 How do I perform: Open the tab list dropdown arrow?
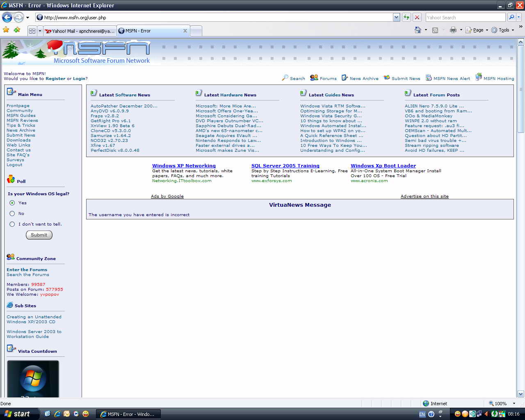point(40,31)
